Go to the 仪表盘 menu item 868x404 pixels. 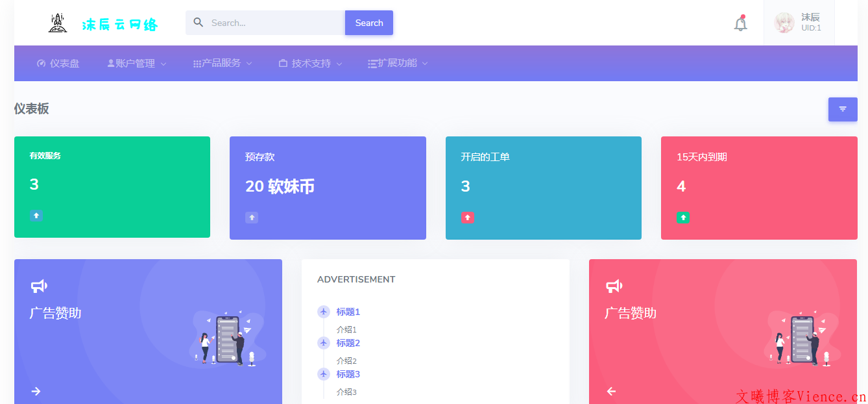58,64
